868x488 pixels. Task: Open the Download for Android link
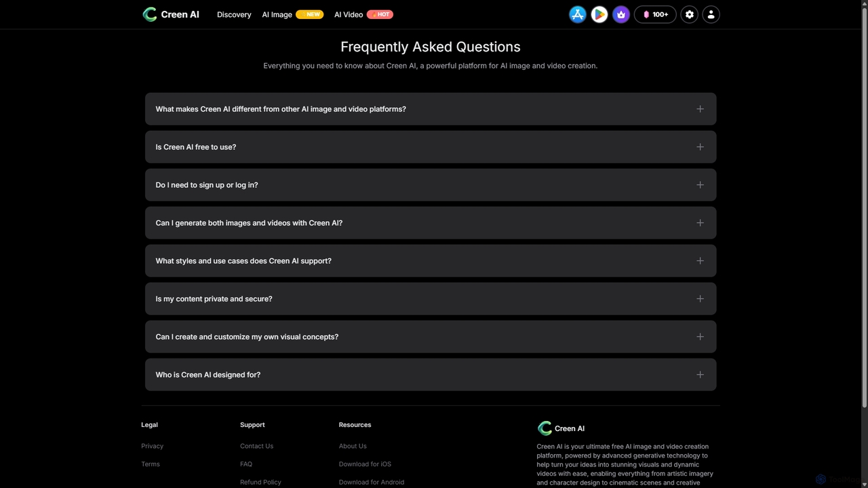pyautogui.click(x=372, y=482)
